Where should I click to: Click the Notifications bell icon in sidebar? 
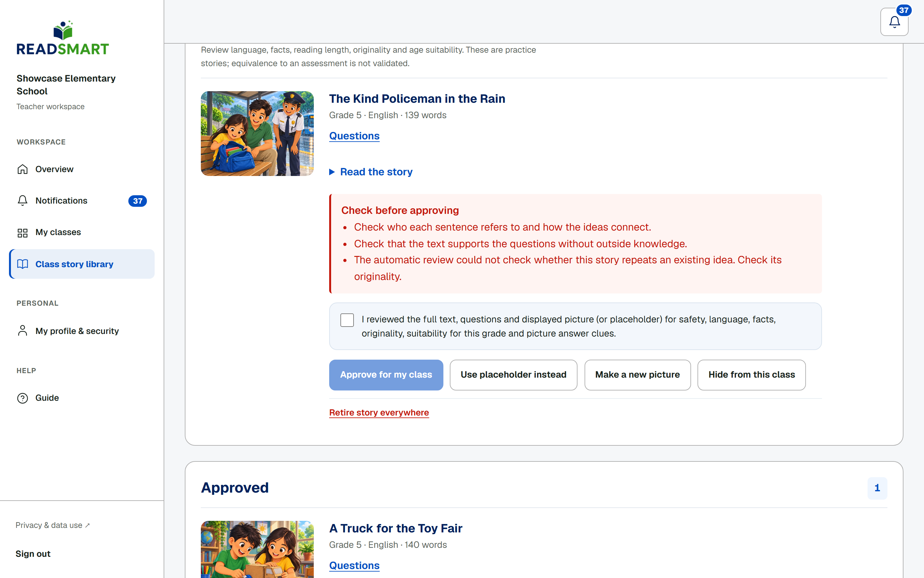click(22, 201)
